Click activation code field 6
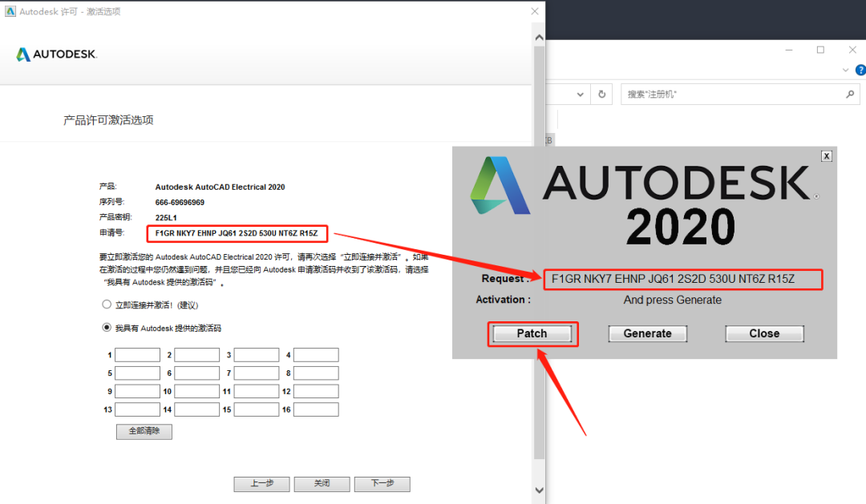This screenshot has height=504, width=866. [197, 373]
